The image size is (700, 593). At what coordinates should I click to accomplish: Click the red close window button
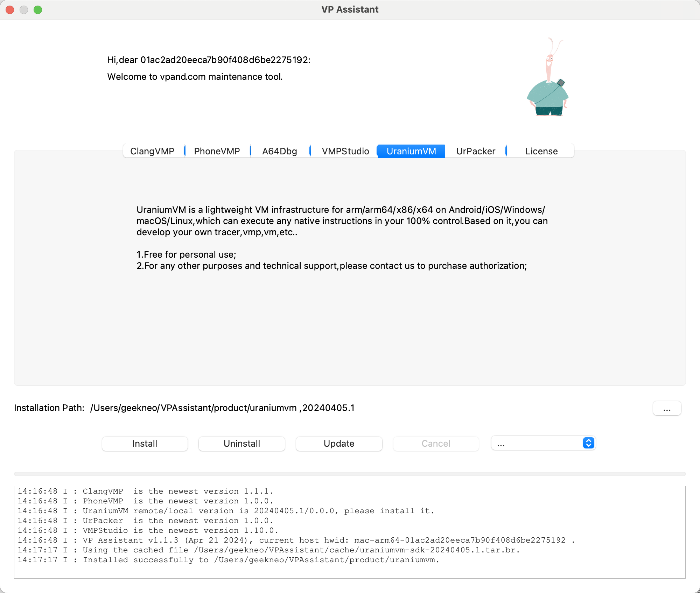tap(10, 10)
